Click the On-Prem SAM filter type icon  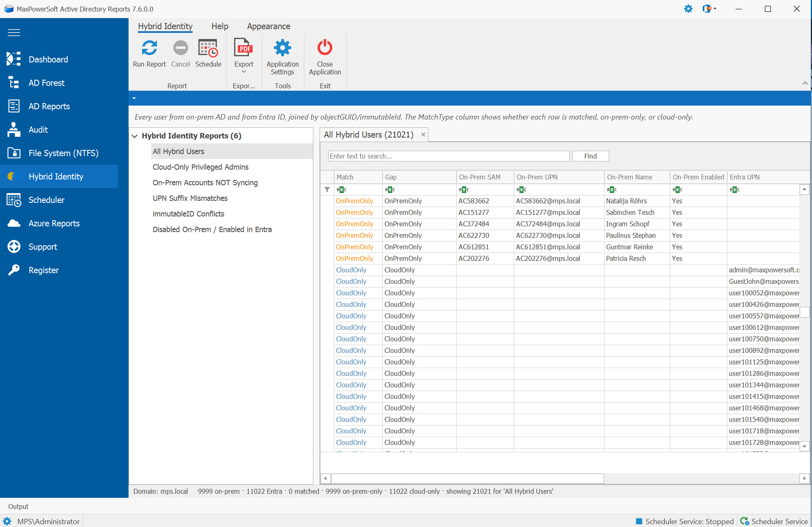point(464,190)
